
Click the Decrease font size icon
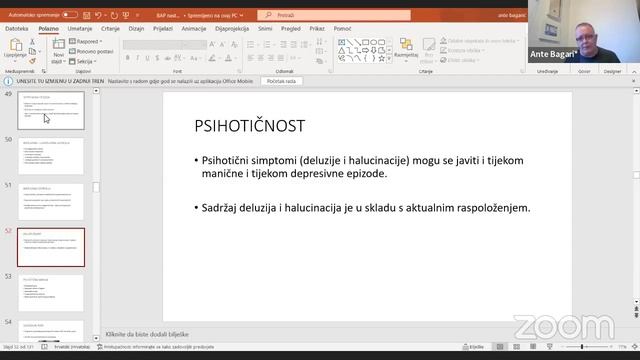(x=222, y=44)
